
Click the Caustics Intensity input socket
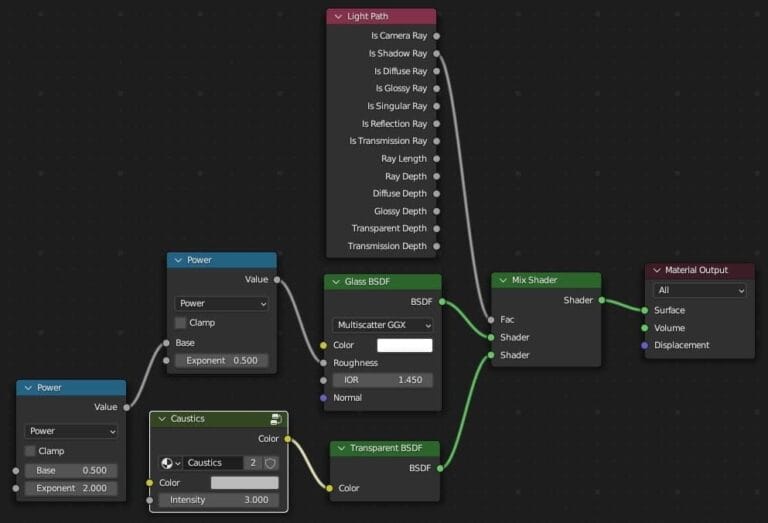149,500
